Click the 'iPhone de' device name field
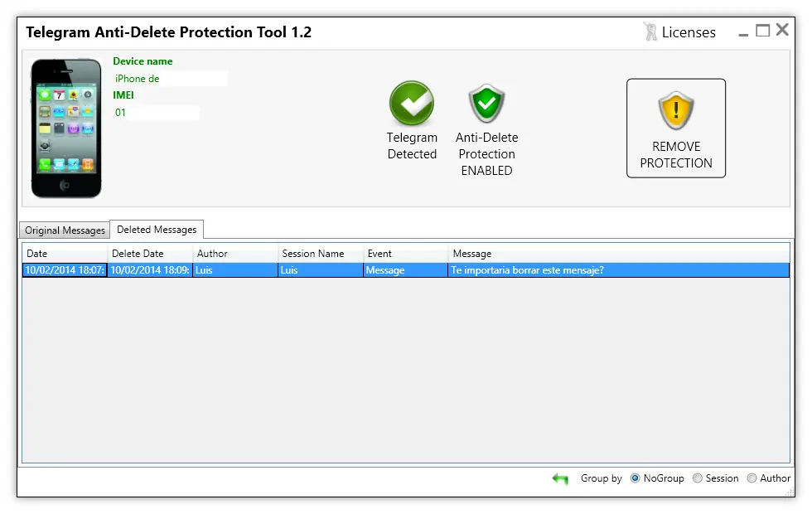This screenshot has height=514, width=812. (171, 79)
